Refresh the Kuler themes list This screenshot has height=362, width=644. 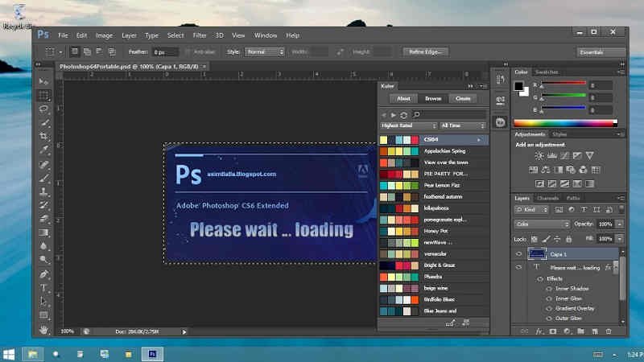coord(404,115)
